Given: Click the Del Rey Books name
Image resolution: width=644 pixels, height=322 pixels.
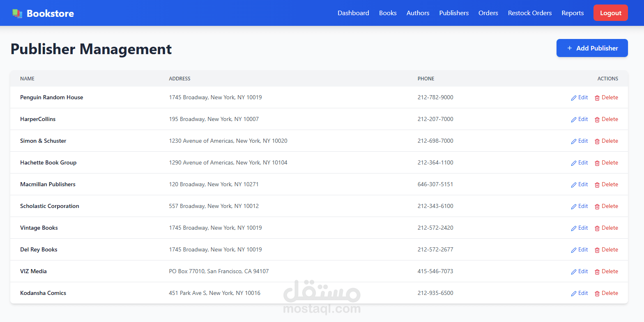Looking at the screenshot, I should pos(39,249).
